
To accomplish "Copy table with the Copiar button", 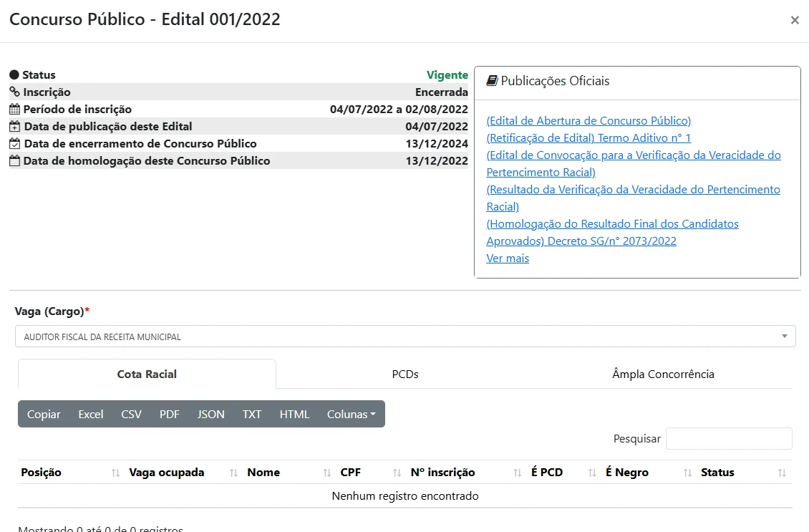I will point(44,414).
